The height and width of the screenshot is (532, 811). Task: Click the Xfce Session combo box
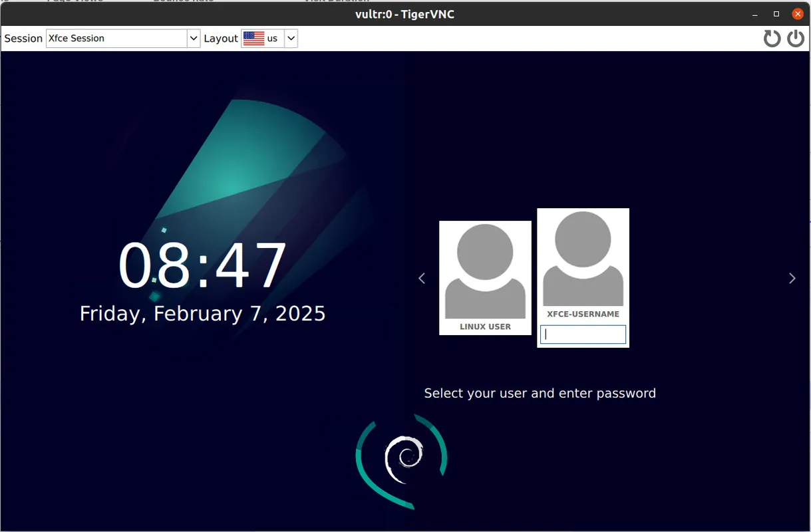click(123, 39)
